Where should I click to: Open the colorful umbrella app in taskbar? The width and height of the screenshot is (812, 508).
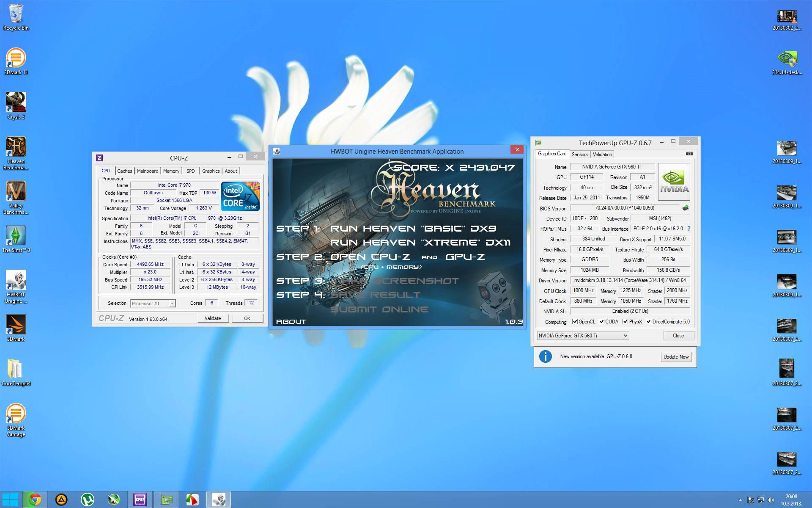pos(192,500)
